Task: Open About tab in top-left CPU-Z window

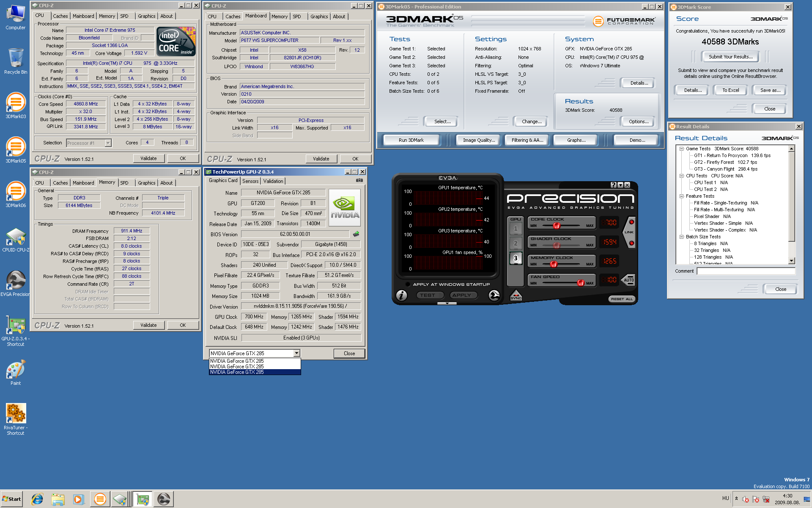Action: 166,16
